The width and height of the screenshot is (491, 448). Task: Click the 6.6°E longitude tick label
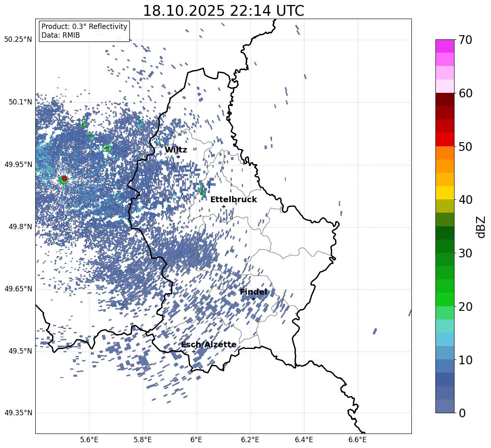(x=357, y=440)
